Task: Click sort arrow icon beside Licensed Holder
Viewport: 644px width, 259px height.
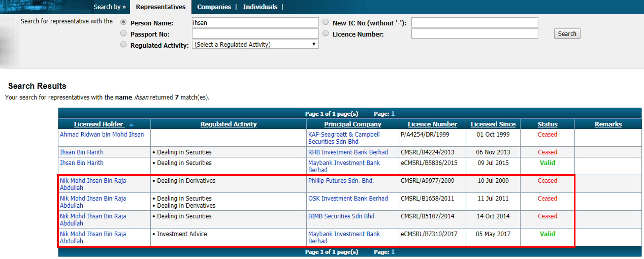Action: point(131,125)
